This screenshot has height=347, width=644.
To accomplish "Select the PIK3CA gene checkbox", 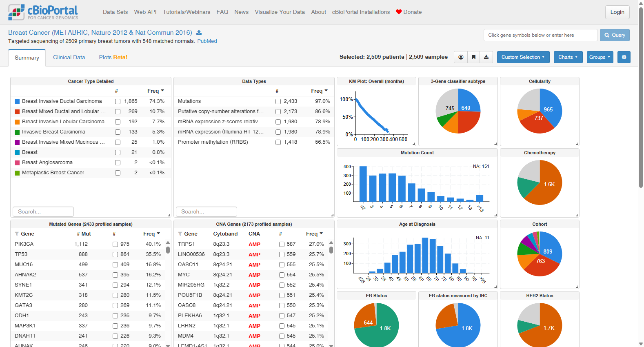I will pos(115,244).
